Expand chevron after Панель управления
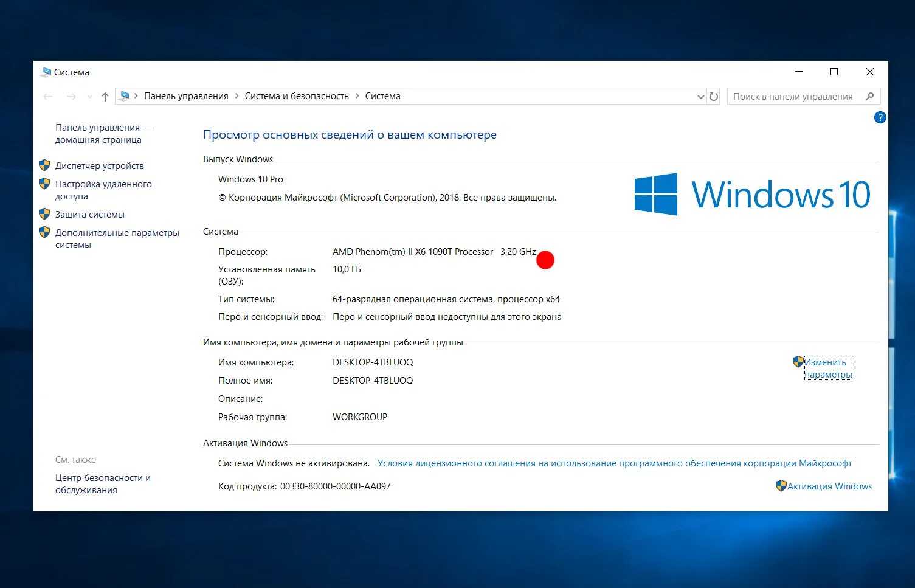This screenshot has width=915, height=588. point(237,96)
